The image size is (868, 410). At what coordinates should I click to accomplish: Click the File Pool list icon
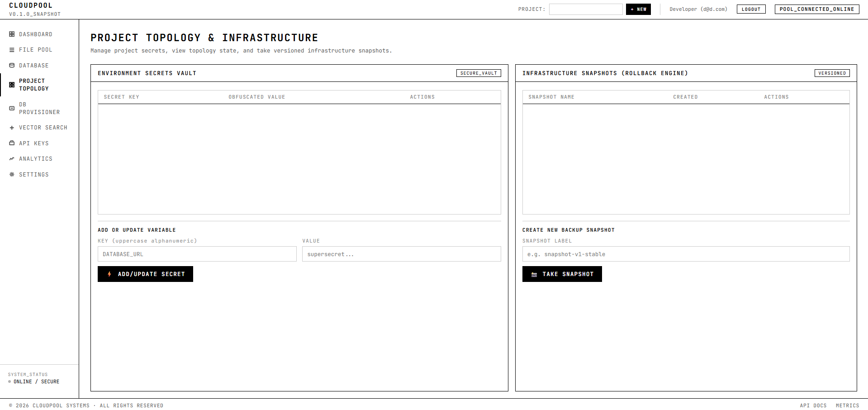[12, 50]
